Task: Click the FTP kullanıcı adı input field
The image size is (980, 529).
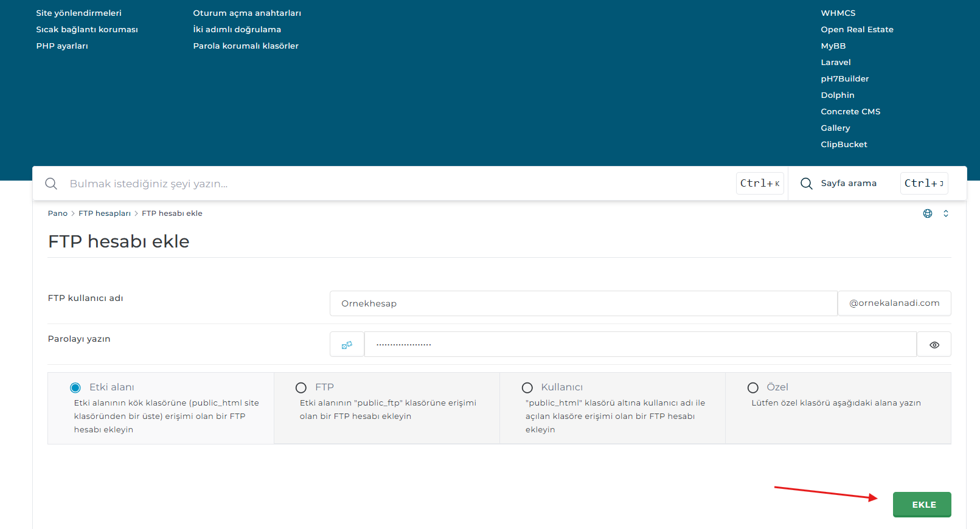Action: pyautogui.click(x=583, y=303)
